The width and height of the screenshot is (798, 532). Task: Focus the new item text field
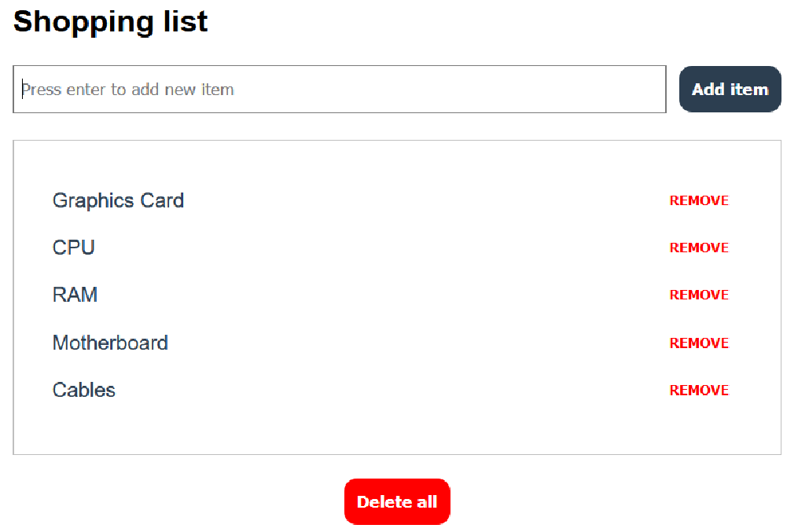[x=340, y=89]
